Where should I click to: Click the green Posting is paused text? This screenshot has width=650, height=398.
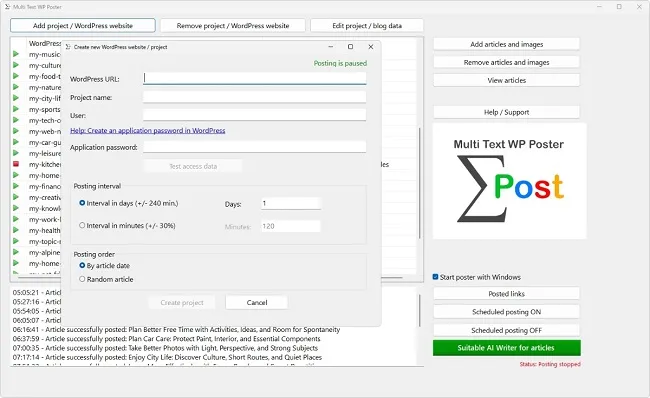(340, 63)
